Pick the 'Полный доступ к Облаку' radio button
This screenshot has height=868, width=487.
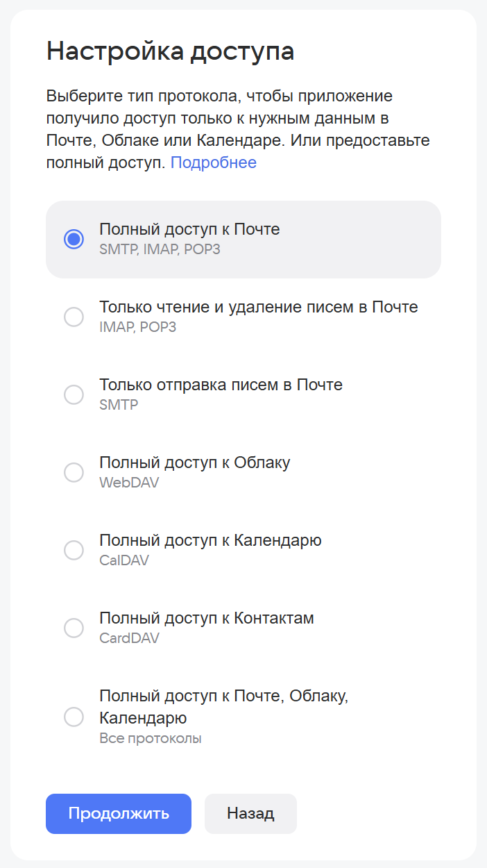(x=74, y=472)
